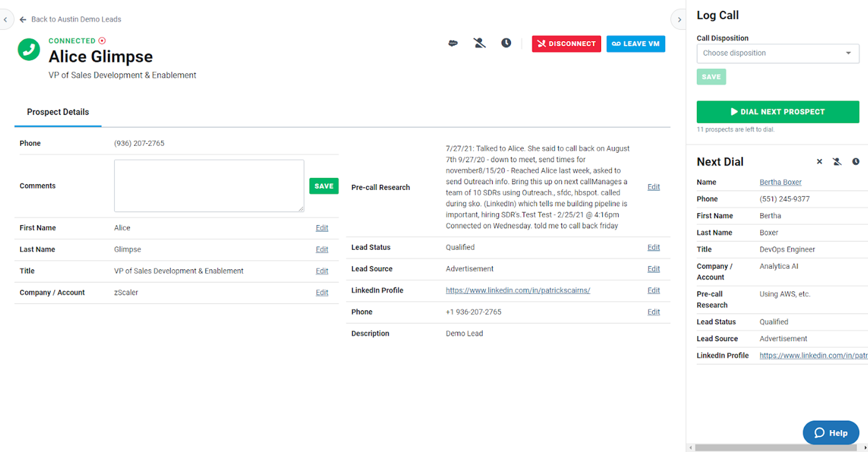Click the clock snooze icon in header
The image size is (868, 452).
tap(506, 43)
